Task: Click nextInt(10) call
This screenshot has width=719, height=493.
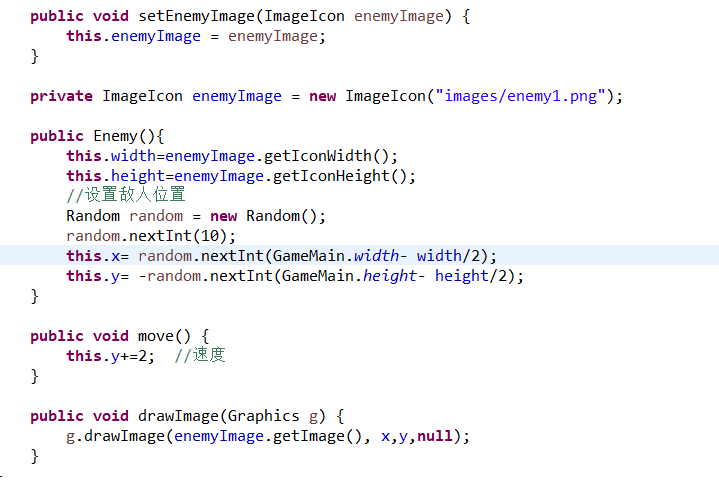Action: point(178,236)
